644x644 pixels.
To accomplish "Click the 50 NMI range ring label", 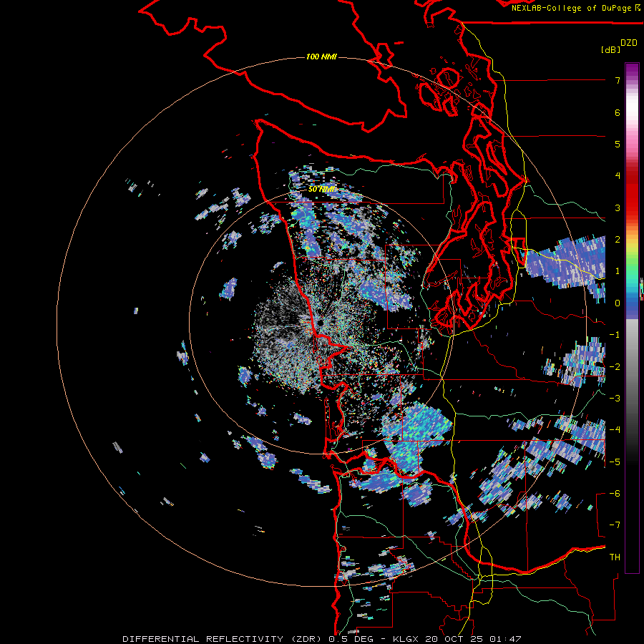I will click(x=321, y=190).
